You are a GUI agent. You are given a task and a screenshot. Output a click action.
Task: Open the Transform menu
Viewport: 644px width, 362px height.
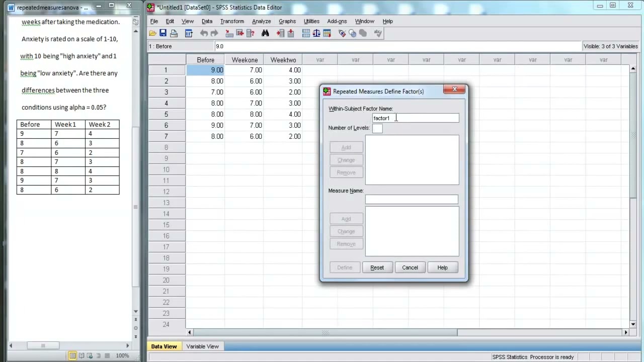tap(232, 21)
